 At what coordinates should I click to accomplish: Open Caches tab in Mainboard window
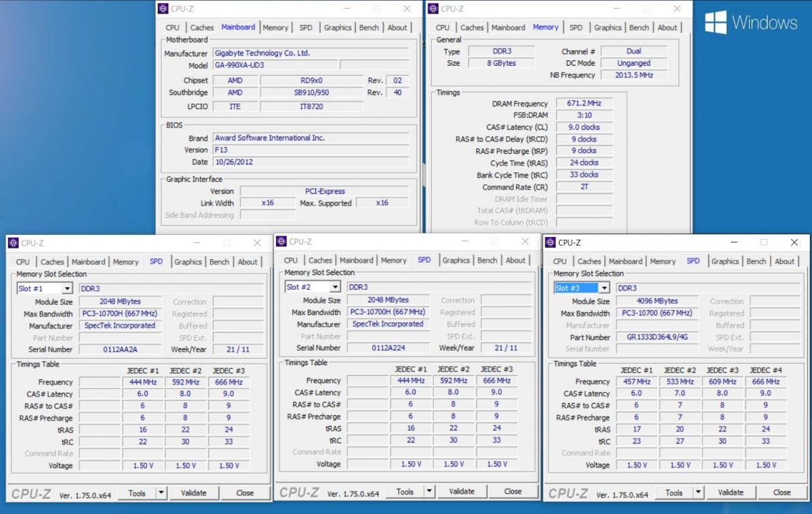(x=202, y=28)
